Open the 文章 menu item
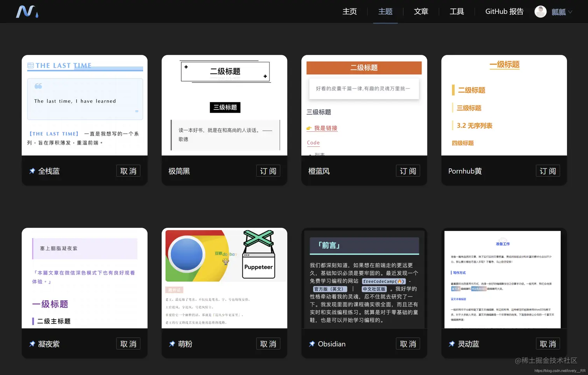This screenshot has height=375, width=588. click(421, 12)
